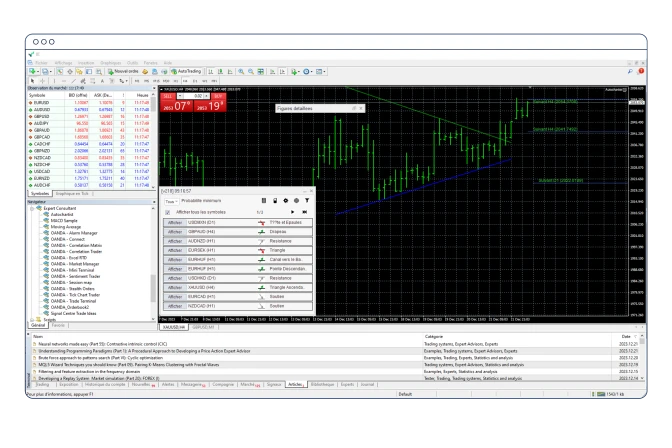Click the Nouvel ordre toolbar button
Screen dimensions: 672x448
123,72
